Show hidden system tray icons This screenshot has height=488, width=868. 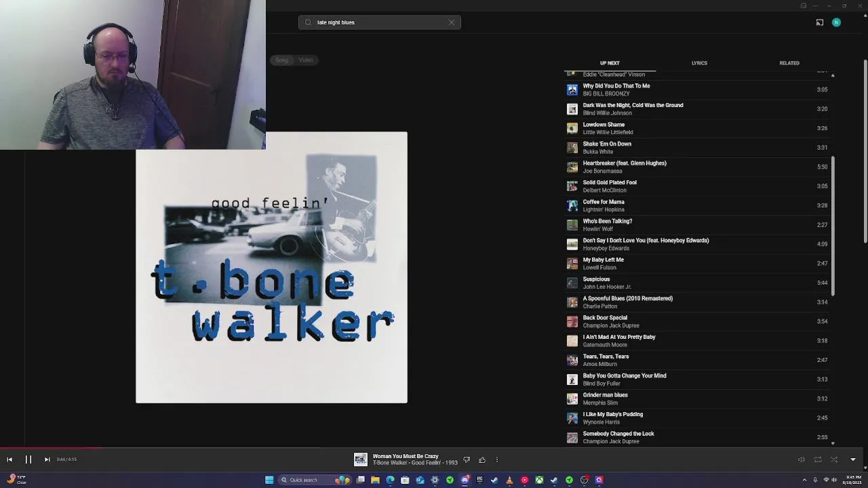[804, 480]
